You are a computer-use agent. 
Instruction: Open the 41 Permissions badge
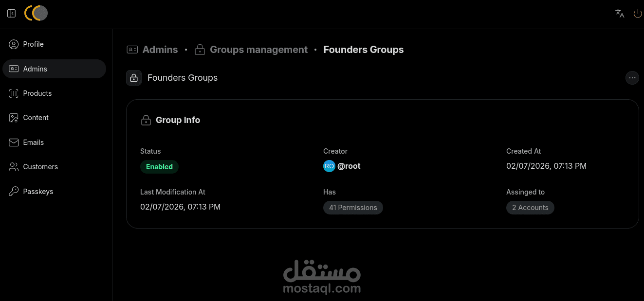click(x=353, y=208)
